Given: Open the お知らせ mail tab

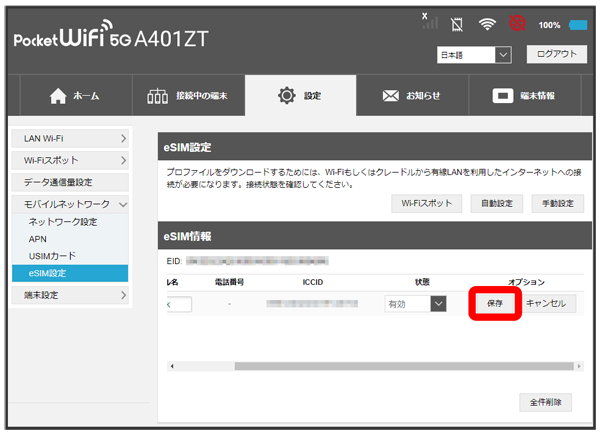Looking at the screenshot, I should (x=411, y=97).
